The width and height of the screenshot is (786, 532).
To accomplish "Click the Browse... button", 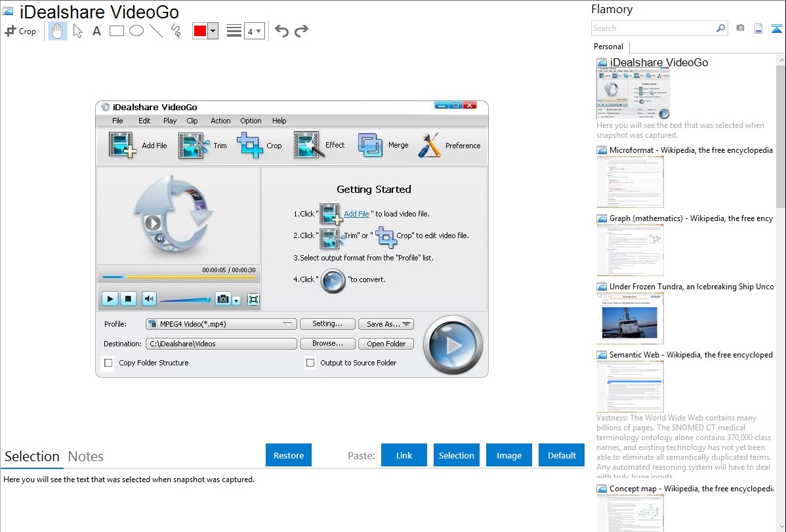I will (x=327, y=344).
